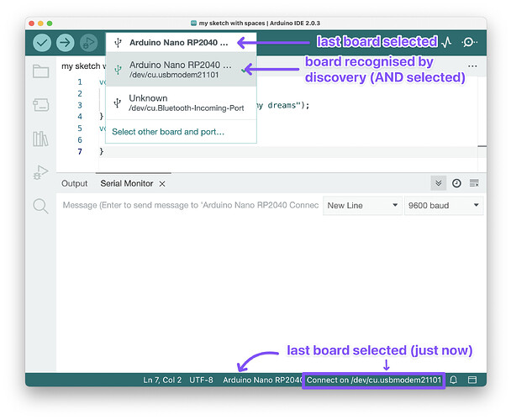Image resolution: width=511 pixels, height=420 pixels.
Task: Open the Serial Plotter icon
Action: [x=447, y=42]
